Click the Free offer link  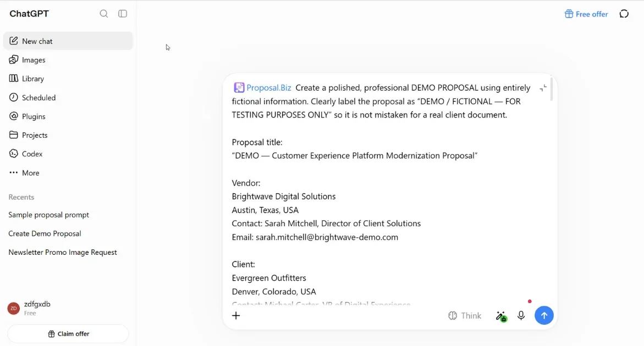[586, 14]
